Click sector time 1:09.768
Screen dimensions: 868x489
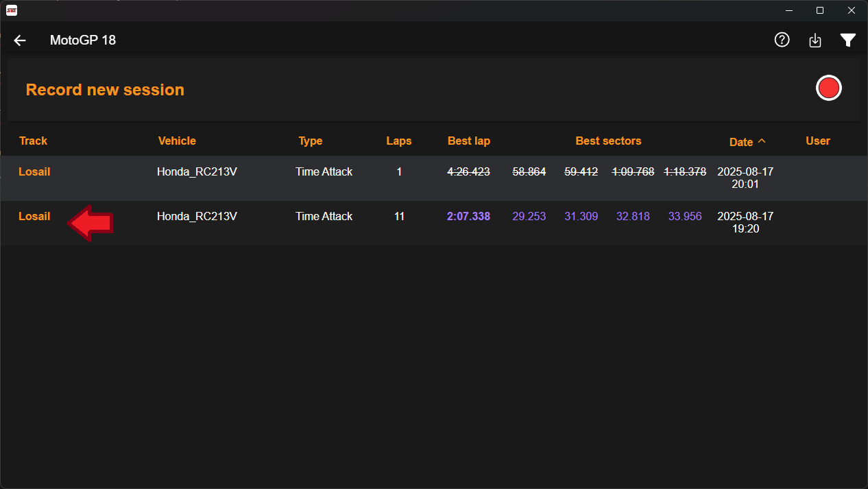[x=633, y=171]
